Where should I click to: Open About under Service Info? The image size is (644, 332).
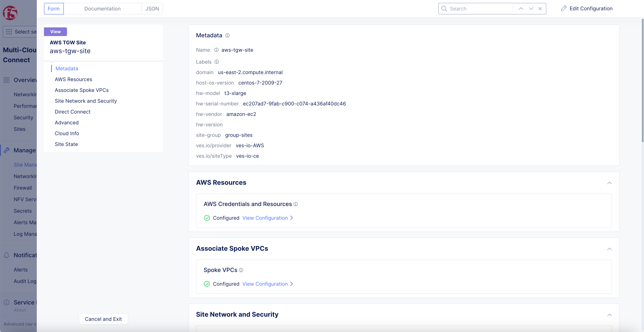[20, 310]
